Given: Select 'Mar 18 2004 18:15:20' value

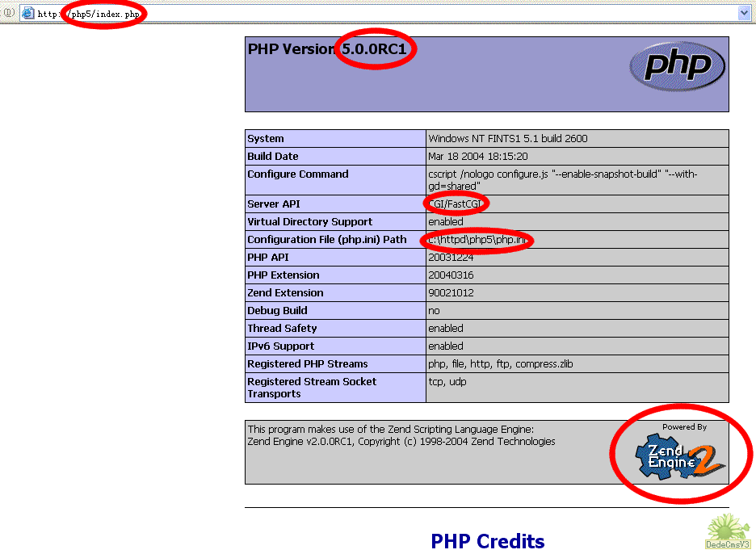Looking at the screenshot, I should pos(478,156).
